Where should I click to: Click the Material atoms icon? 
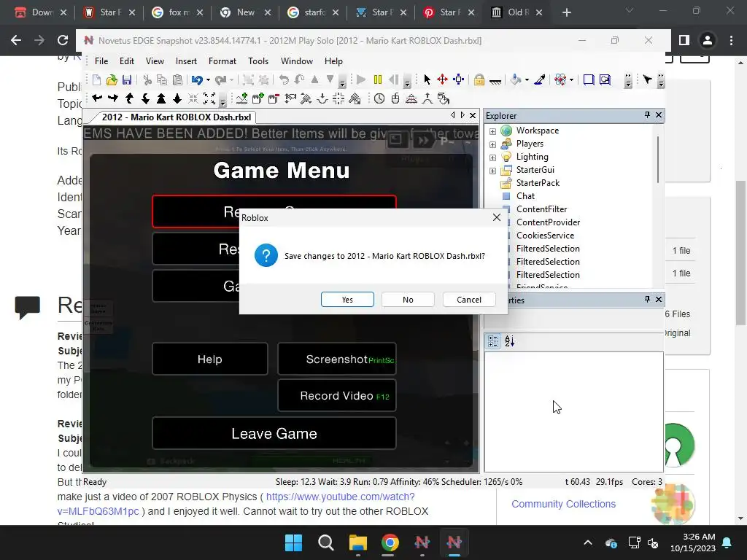pos(560,80)
